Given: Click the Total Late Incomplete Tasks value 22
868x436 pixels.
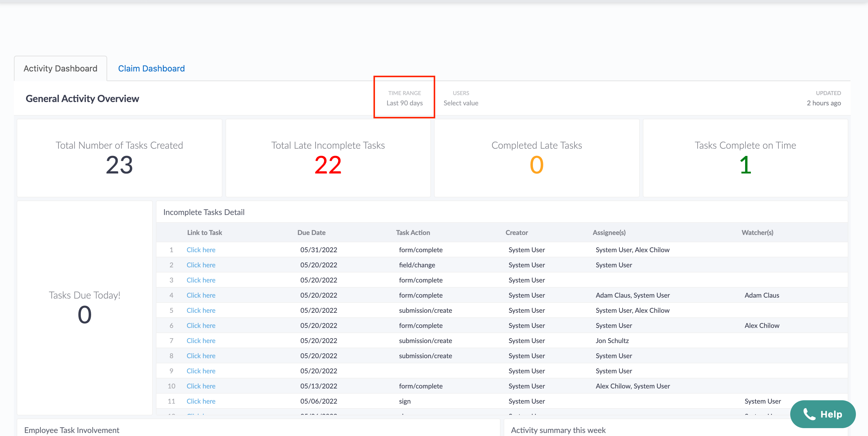Looking at the screenshot, I should click(328, 165).
